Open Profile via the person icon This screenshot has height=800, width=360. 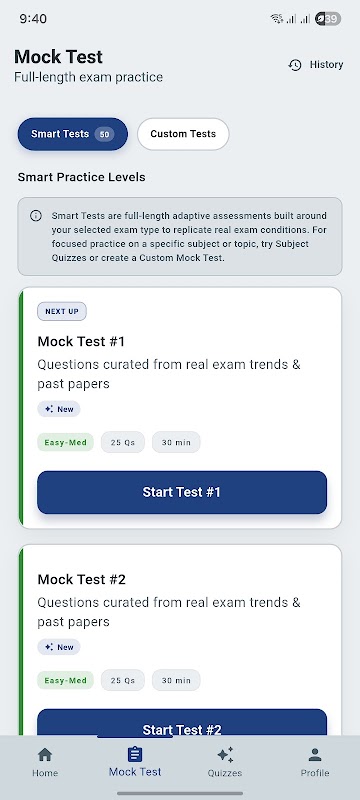pyautogui.click(x=315, y=755)
